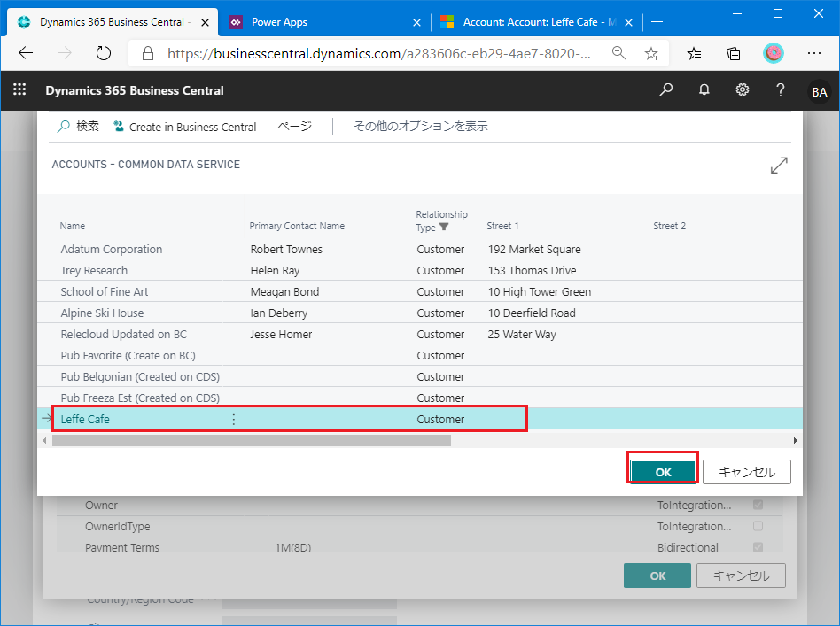
Task: Toggle the OwnerIdType row checkbox in background
Action: point(758,526)
